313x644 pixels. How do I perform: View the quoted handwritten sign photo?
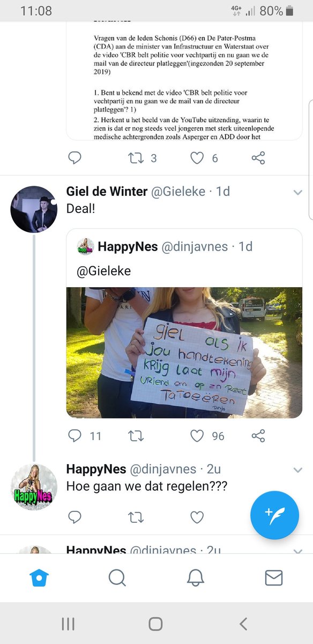(184, 353)
